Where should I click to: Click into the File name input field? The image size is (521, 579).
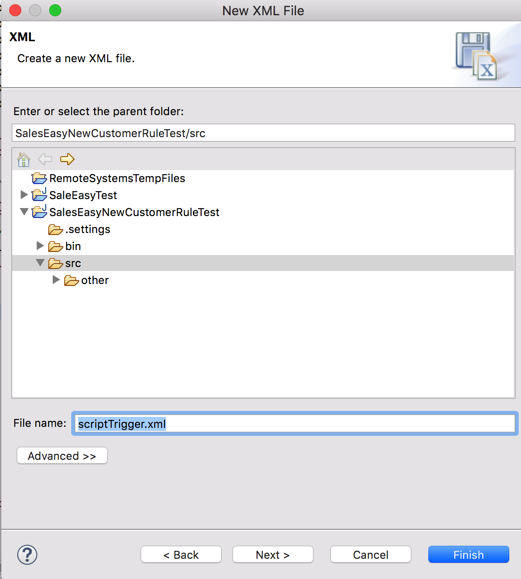point(295,424)
